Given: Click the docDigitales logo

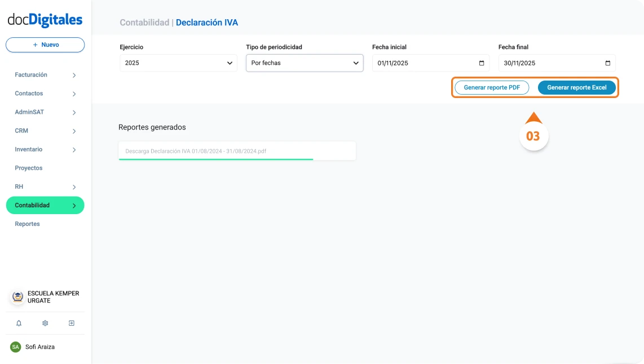Looking at the screenshot, I should (x=45, y=19).
